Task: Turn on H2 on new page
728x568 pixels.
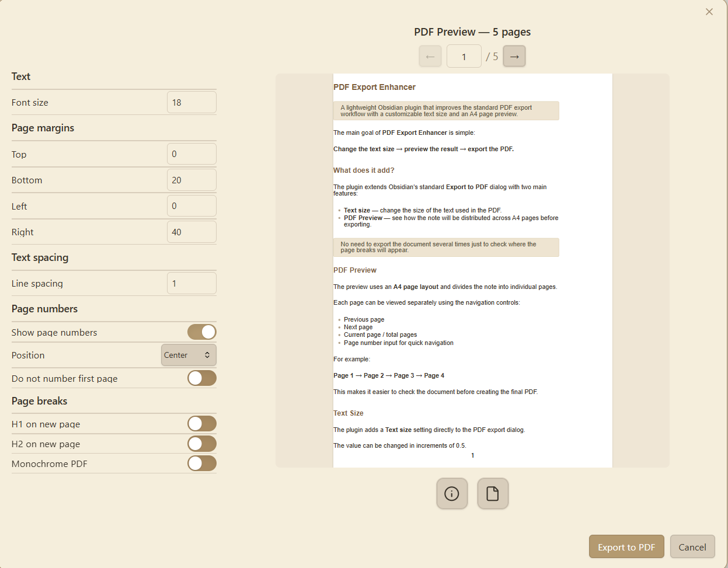Action: click(x=202, y=444)
